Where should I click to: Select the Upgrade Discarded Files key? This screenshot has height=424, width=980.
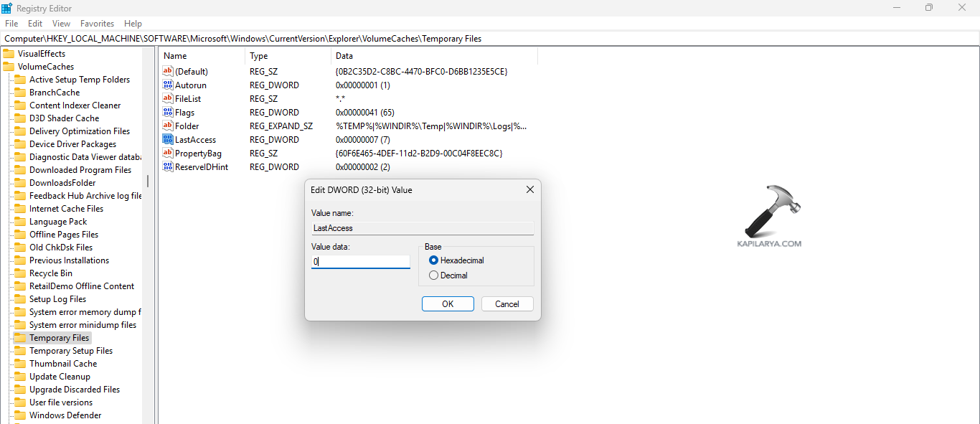point(75,390)
